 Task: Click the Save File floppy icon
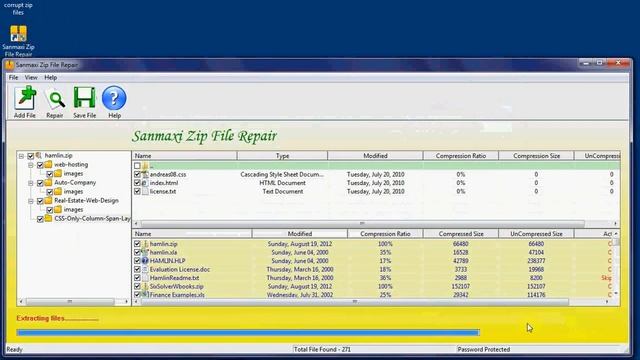coord(84,98)
